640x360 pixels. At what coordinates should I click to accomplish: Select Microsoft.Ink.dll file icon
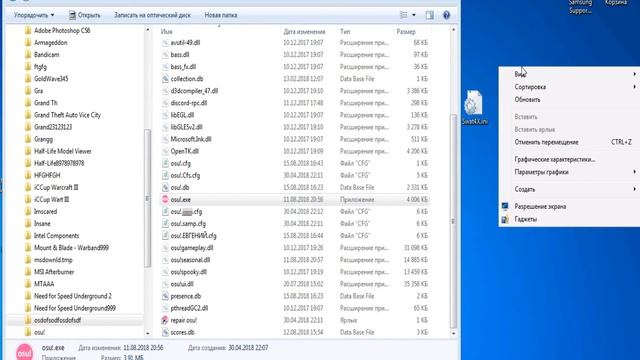pyautogui.click(x=165, y=139)
